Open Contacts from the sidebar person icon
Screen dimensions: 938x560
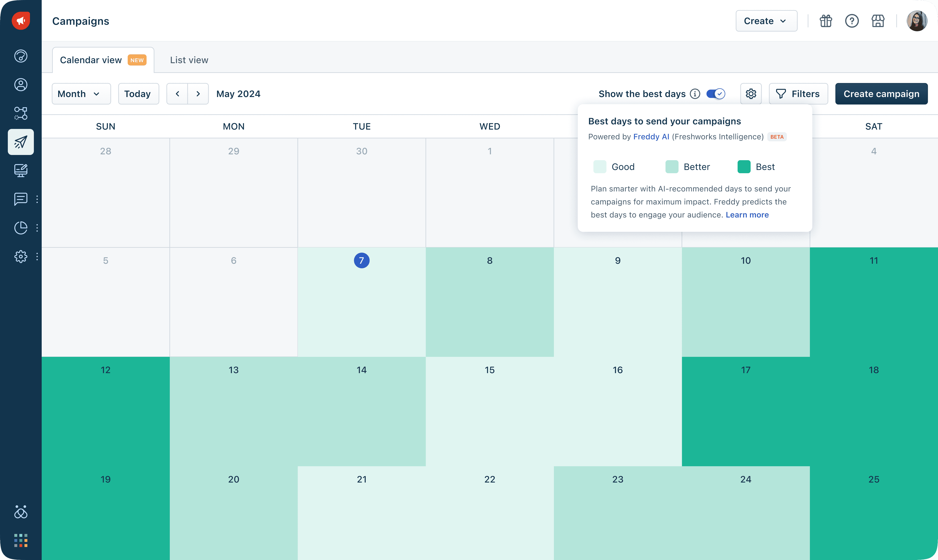point(21,84)
